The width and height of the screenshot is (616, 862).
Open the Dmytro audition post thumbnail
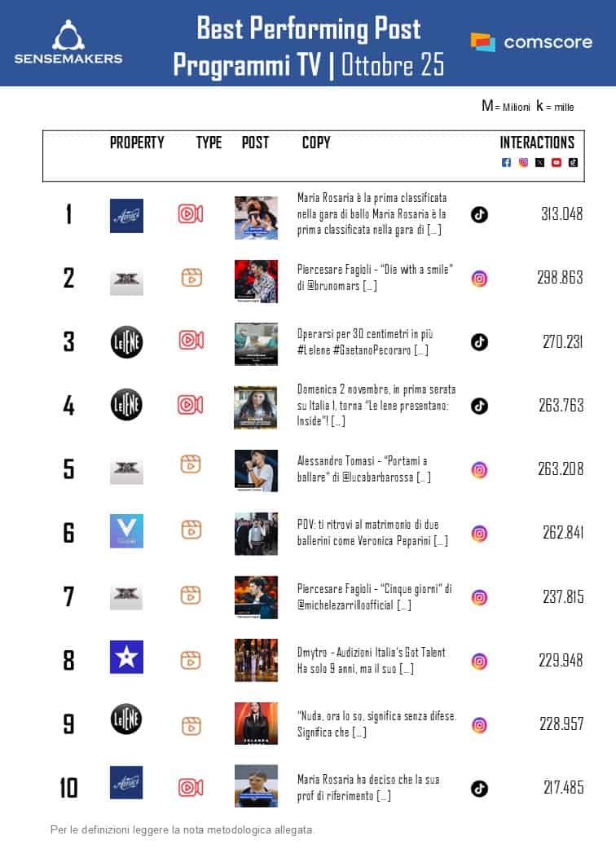point(256,660)
